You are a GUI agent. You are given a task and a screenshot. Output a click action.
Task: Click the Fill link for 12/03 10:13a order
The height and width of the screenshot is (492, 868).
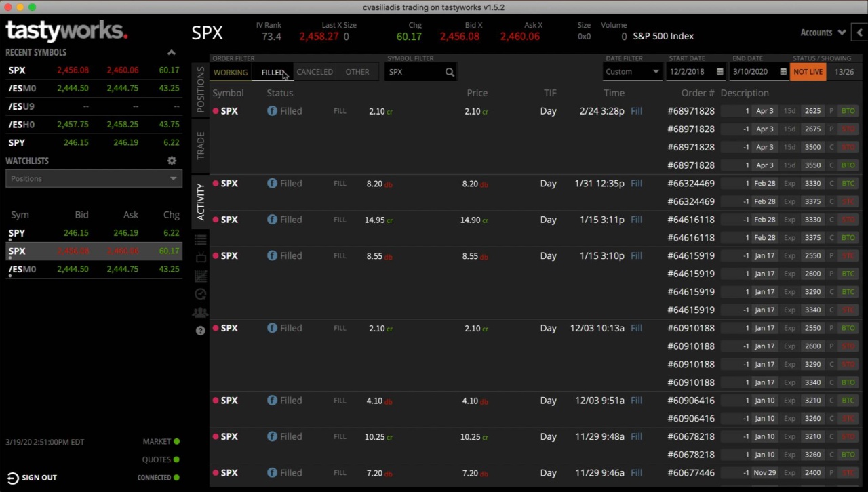(x=636, y=328)
